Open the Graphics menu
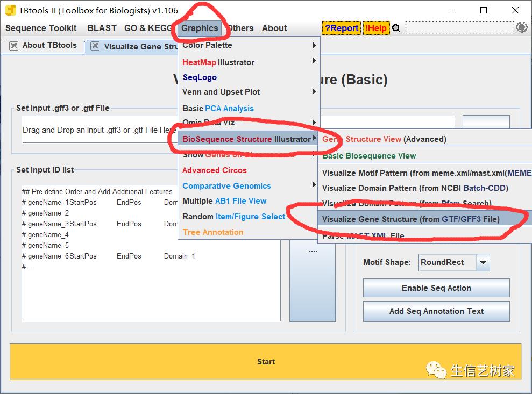This screenshot has height=394, width=532. pos(200,28)
